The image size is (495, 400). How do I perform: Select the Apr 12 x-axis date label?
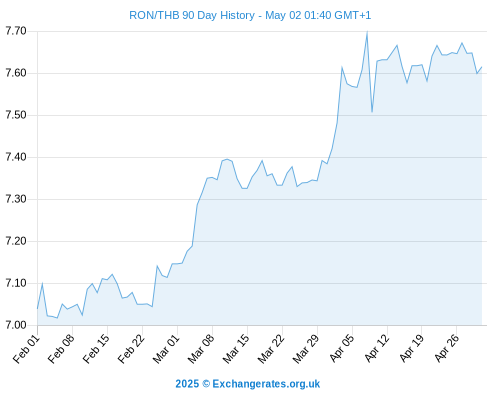(x=377, y=349)
